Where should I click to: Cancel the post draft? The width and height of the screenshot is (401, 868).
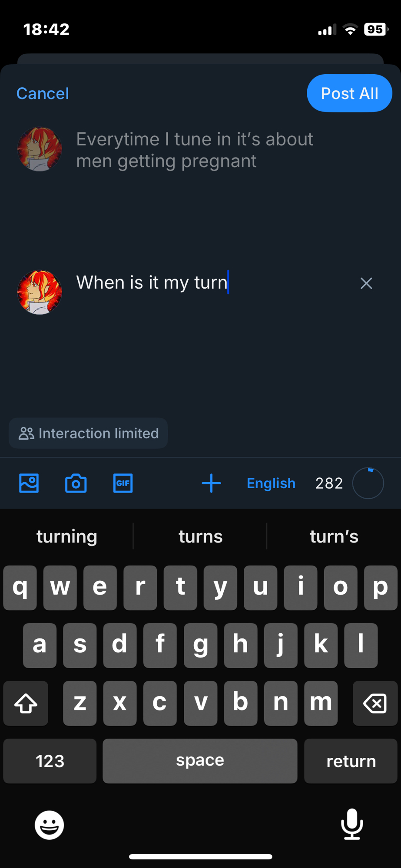[43, 93]
